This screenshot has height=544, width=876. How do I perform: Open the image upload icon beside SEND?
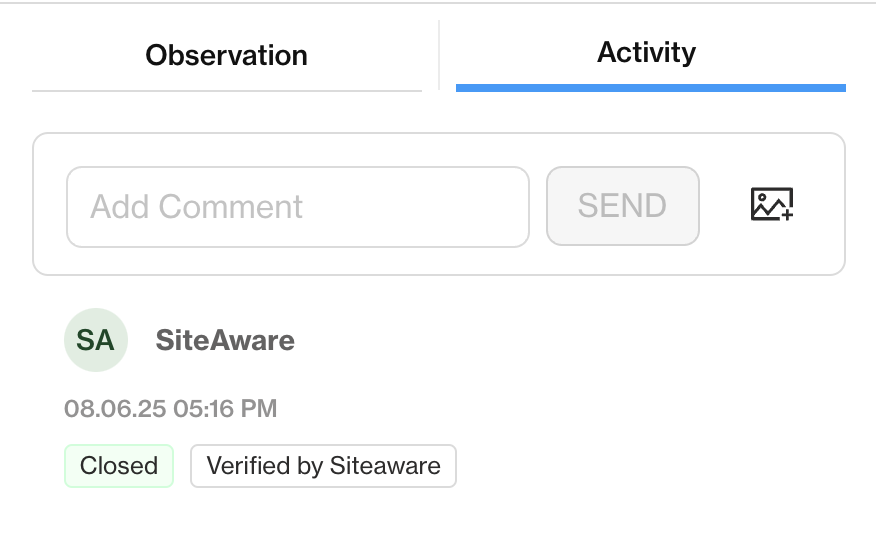(x=772, y=204)
